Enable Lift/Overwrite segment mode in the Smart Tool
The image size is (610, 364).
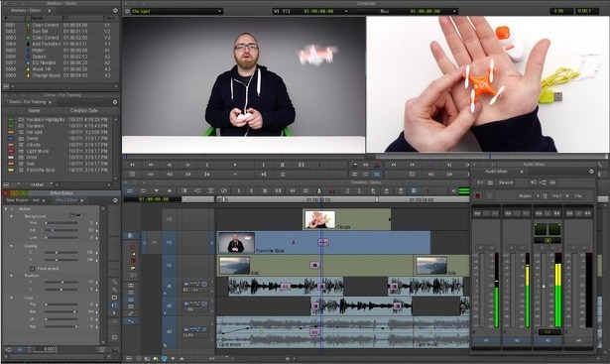(x=133, y=247)
